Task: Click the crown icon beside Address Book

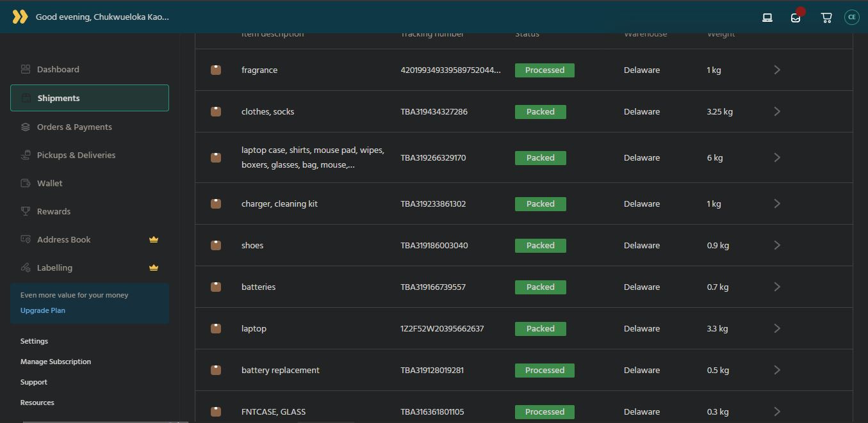Action: [153, 239]
